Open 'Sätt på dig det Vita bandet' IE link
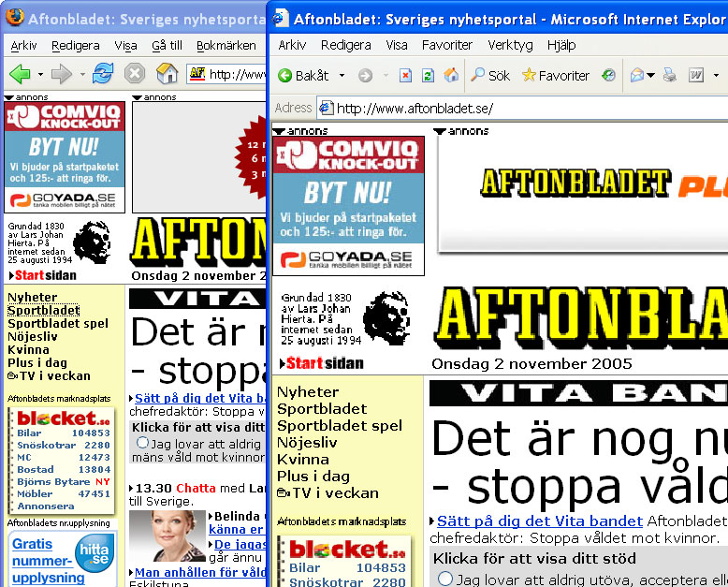Image resolution: width=728 pixels, height=587 pixels. 540,521
